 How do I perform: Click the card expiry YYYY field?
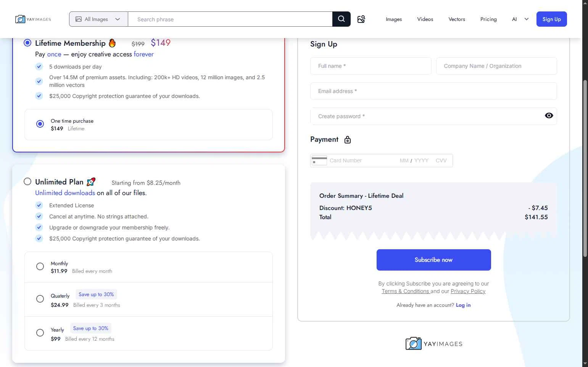[x=422, y=160]
